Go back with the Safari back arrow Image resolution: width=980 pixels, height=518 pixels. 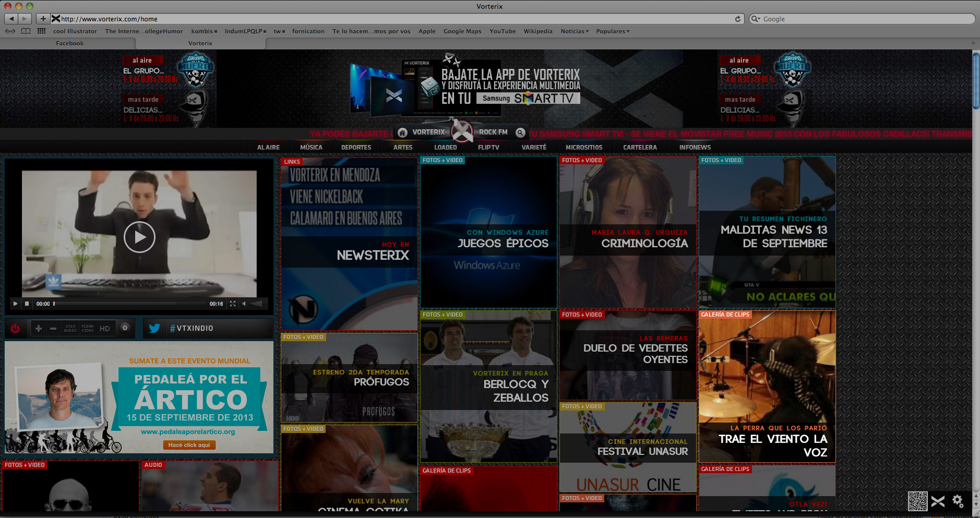pyautogui.click(x=11, y=19)
